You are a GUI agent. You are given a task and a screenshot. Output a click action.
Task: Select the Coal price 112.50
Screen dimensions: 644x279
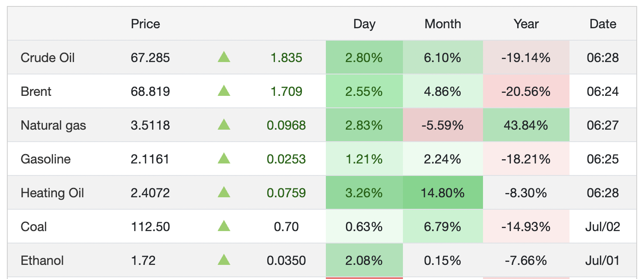150,227
